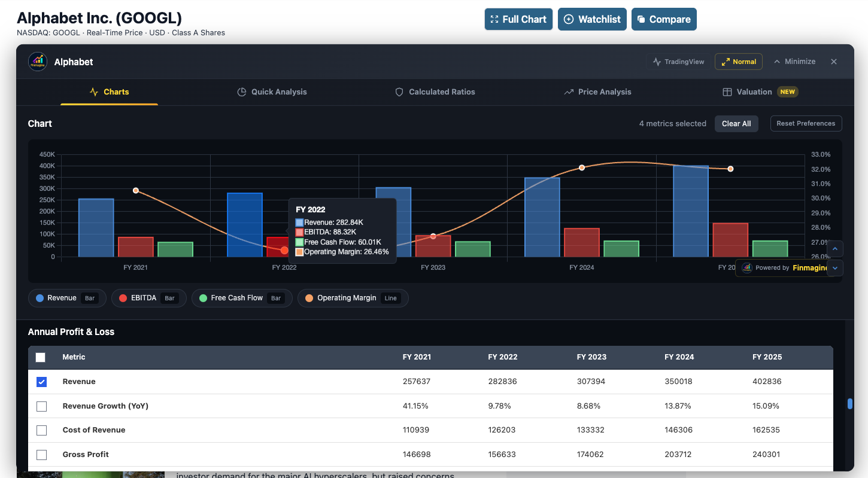The image size is (868, 478).
Task: Select the Charts waveform icon
Action: tap(93, 92)
